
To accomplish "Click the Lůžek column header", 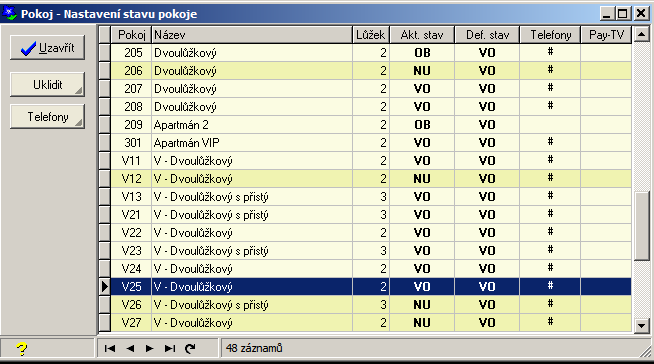I will coord(371,35).
